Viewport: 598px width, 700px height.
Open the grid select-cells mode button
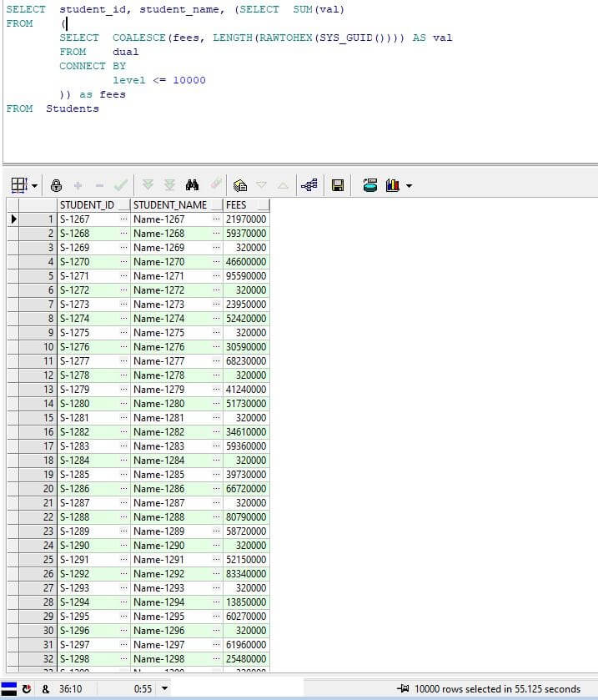[x=19, y=185]
